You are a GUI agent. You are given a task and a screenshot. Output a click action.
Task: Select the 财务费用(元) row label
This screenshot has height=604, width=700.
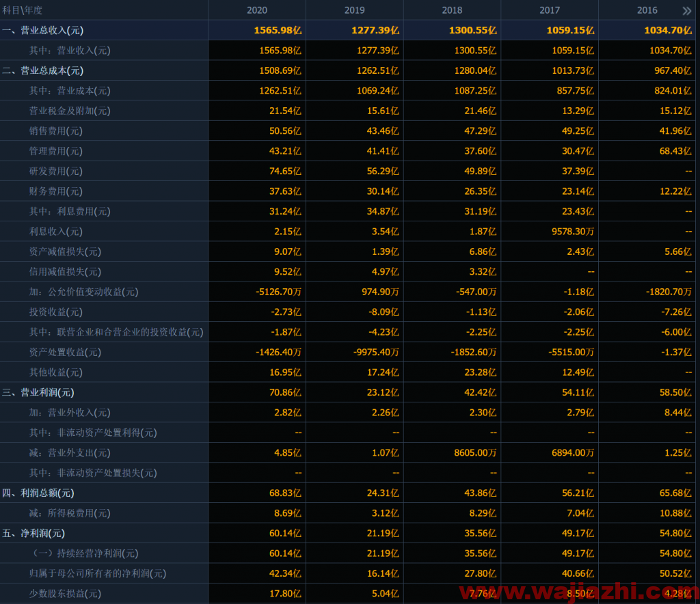click(56, 191)
